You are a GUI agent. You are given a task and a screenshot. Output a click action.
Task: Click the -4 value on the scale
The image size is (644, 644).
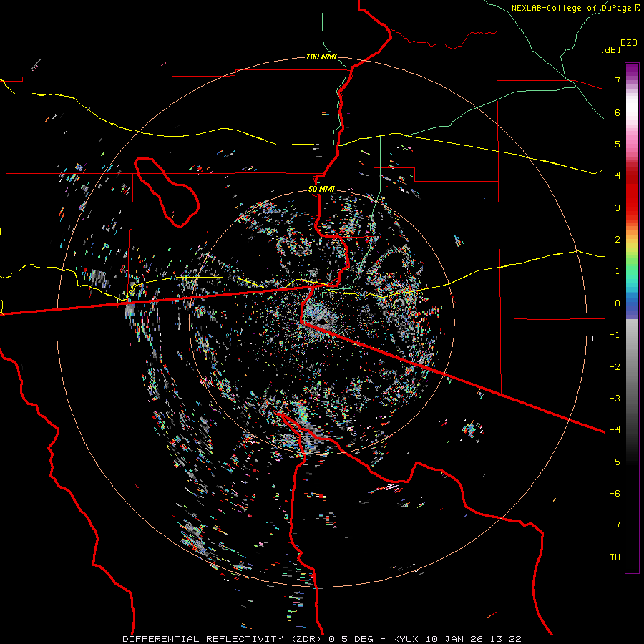(615, 430)
